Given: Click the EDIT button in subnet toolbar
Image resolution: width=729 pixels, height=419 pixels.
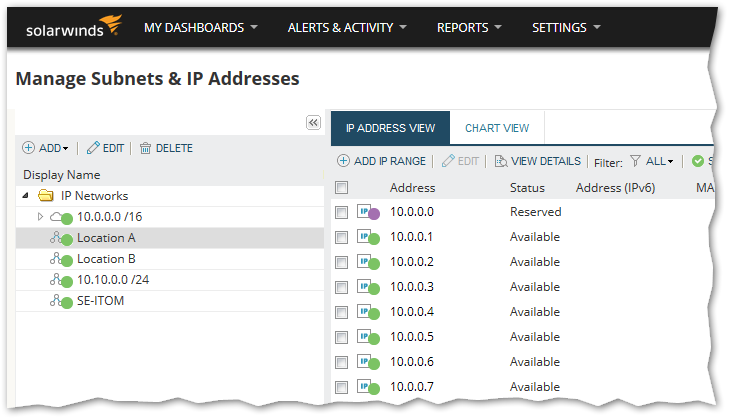Looking at the screenshot, I should coord(106,148).
